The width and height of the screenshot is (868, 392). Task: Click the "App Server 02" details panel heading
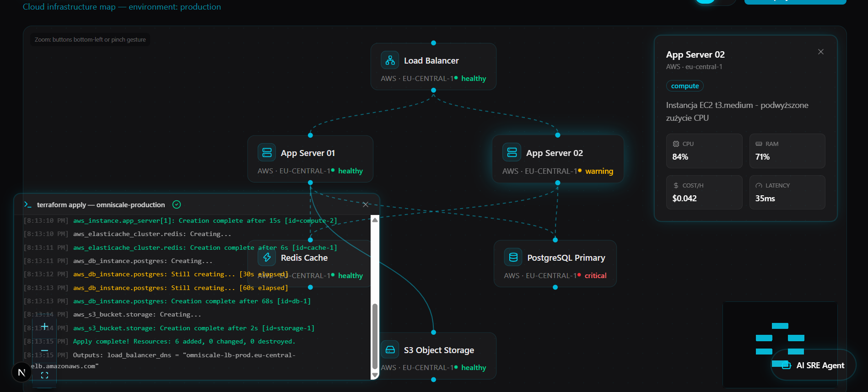(x=695, y=54)
